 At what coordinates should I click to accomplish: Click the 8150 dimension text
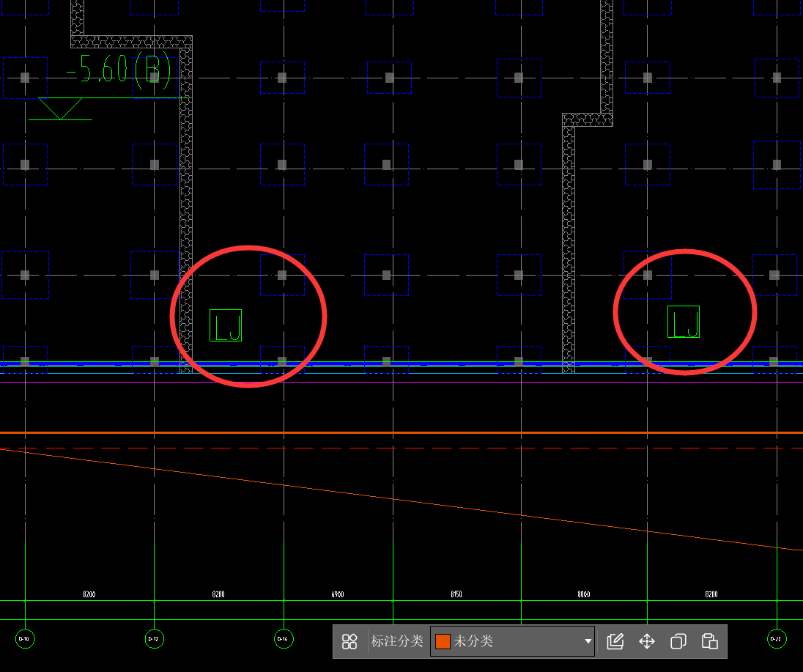[x=456, y=594]
